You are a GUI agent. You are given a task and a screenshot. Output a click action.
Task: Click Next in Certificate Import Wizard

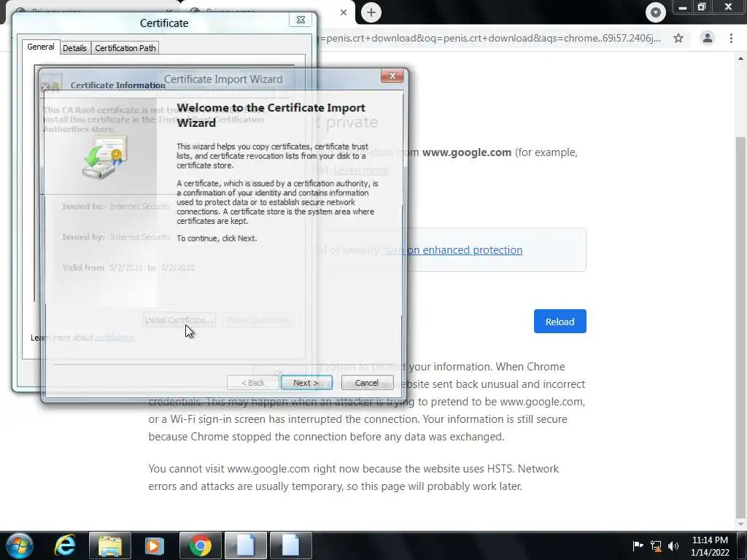(306, 383)
